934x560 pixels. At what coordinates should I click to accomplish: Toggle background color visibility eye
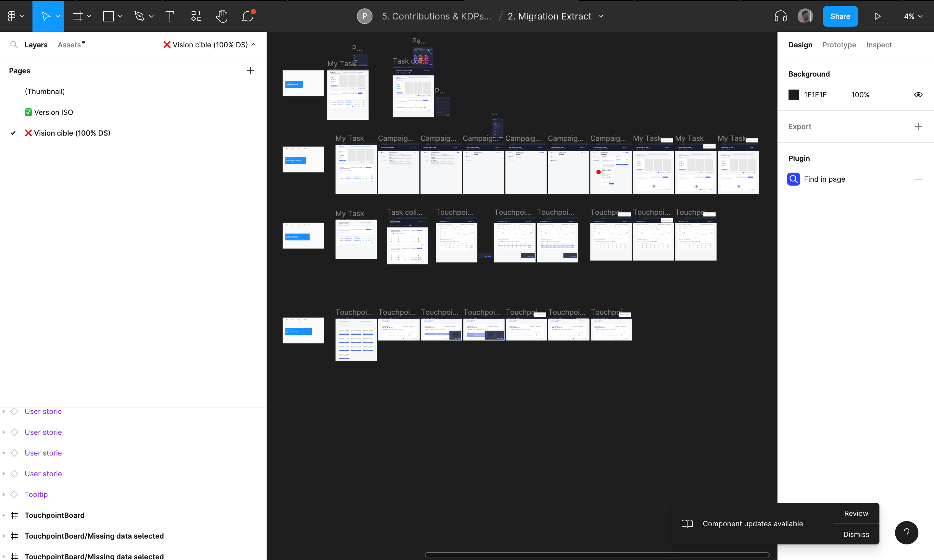tap(918, 95)
